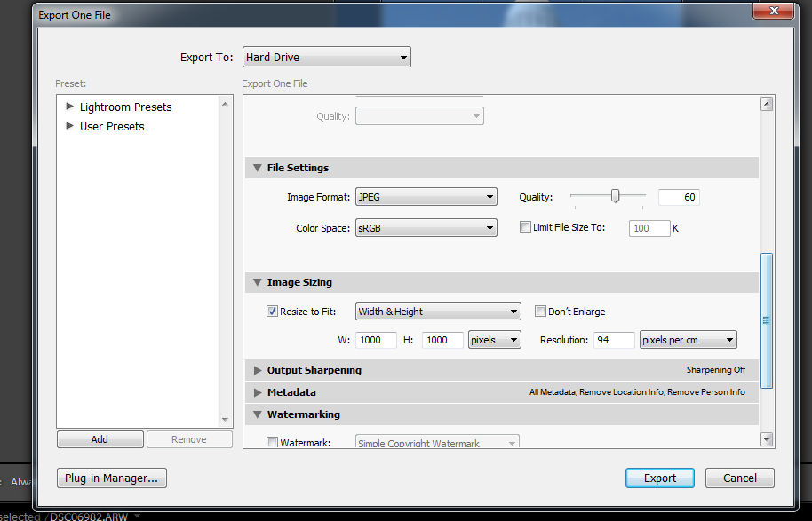Expand the Metadata section triangle
Image resolution: width=812 pixels, height=521 pixels.
point(258,392)
